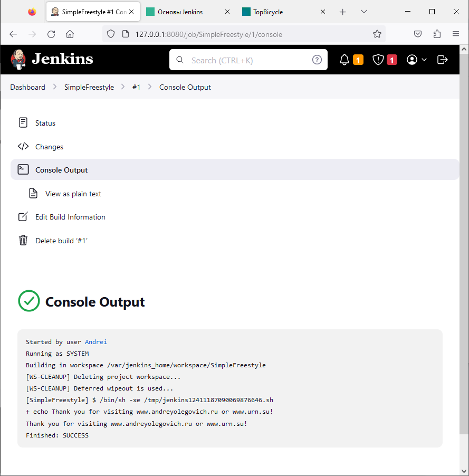Click the log out icon
This screenshot has height=476, width=469.
pyautogui.click(x=442, y=60)
